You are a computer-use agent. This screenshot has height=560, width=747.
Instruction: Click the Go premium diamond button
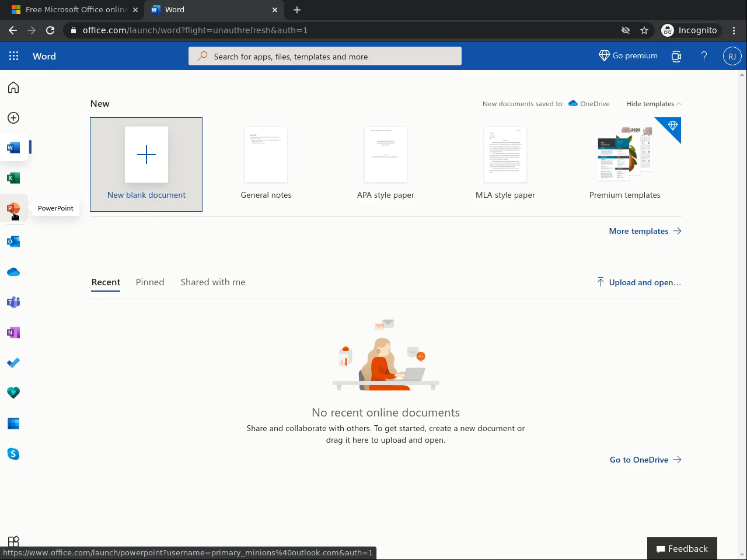coord(628,56)
